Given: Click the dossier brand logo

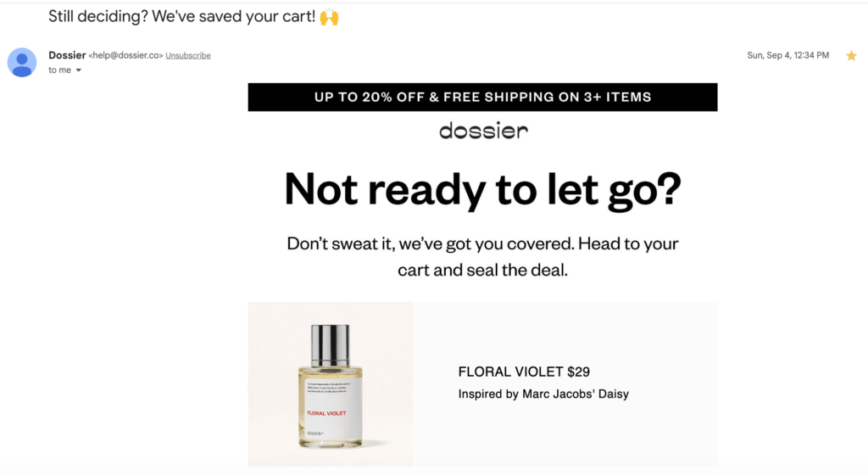Looking at the screenshot, I should (x=483, y=131).
